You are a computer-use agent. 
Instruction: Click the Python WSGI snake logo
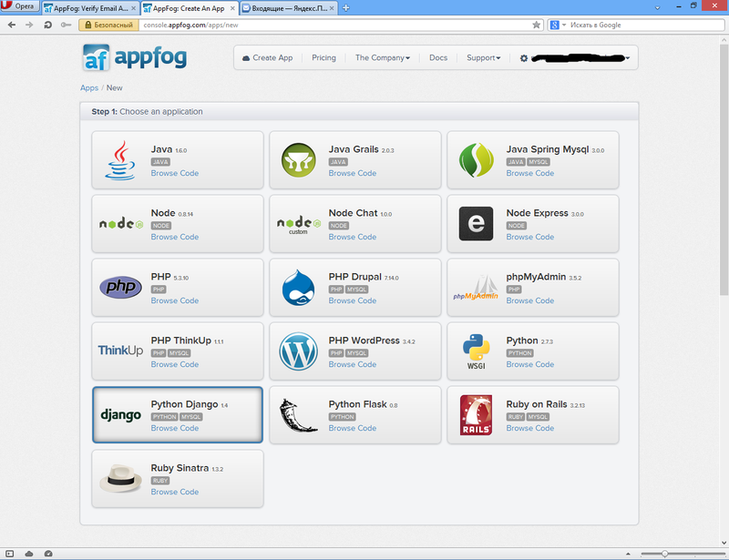[x=476, y=351]
